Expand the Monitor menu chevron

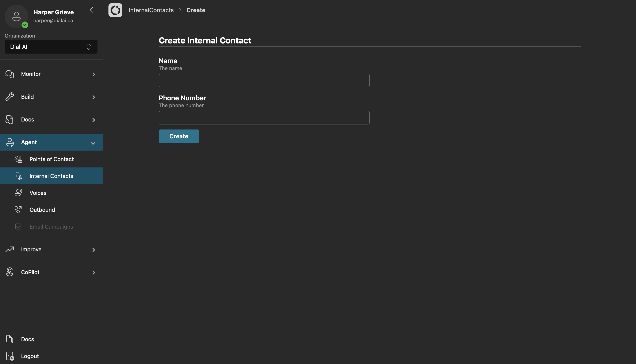94,74
